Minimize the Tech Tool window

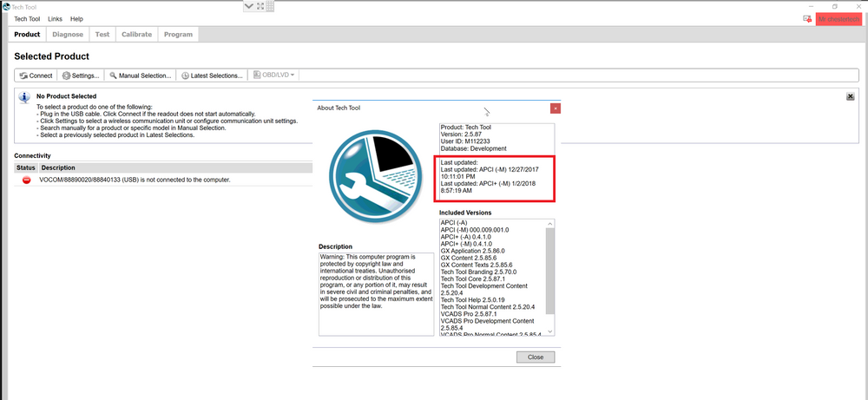click(810, 7)
